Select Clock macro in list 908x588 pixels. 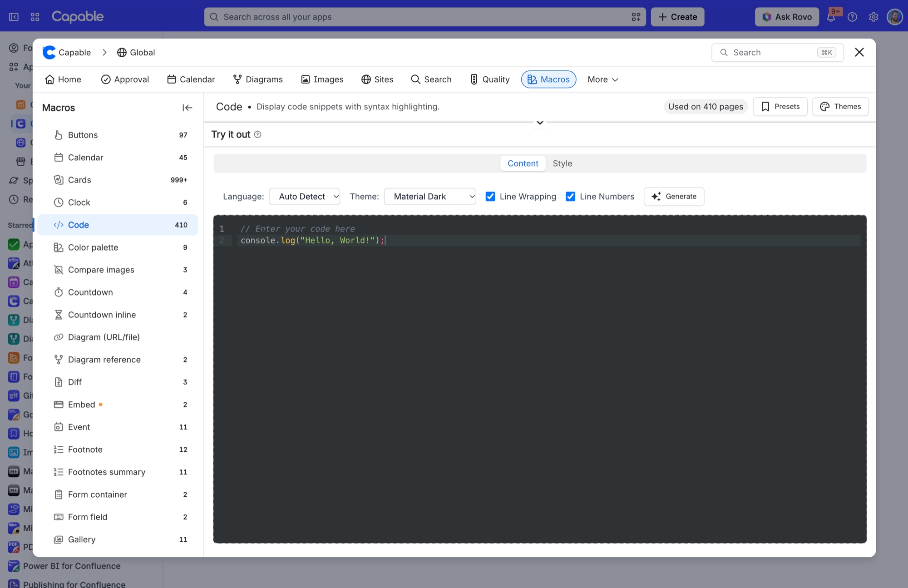pyautogui.click(x=118, y=203)
